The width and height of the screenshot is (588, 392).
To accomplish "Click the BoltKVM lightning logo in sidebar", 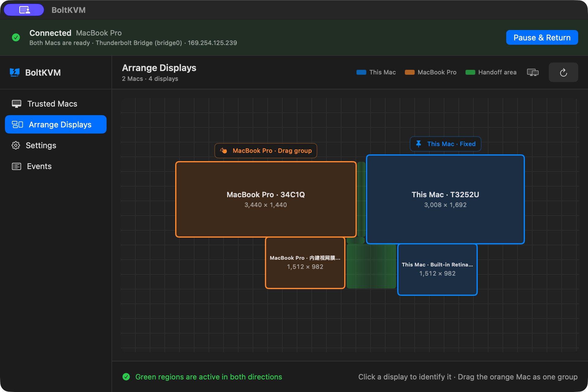I will tap(15, 73).
